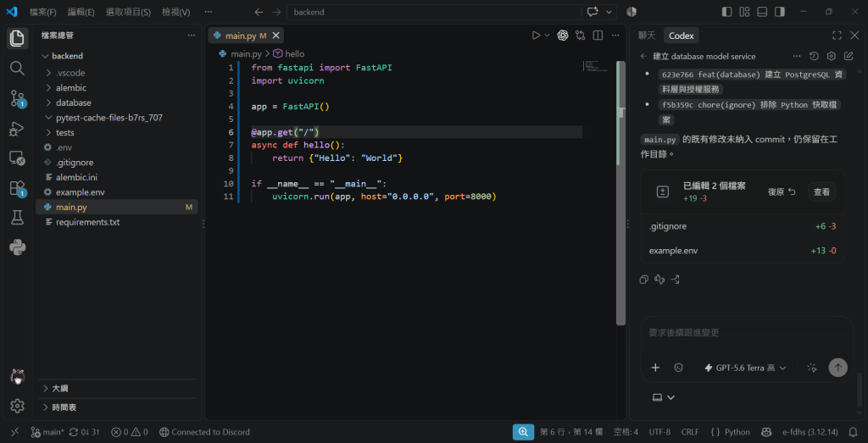Open the 檔案(F) menu

(43, 12)
